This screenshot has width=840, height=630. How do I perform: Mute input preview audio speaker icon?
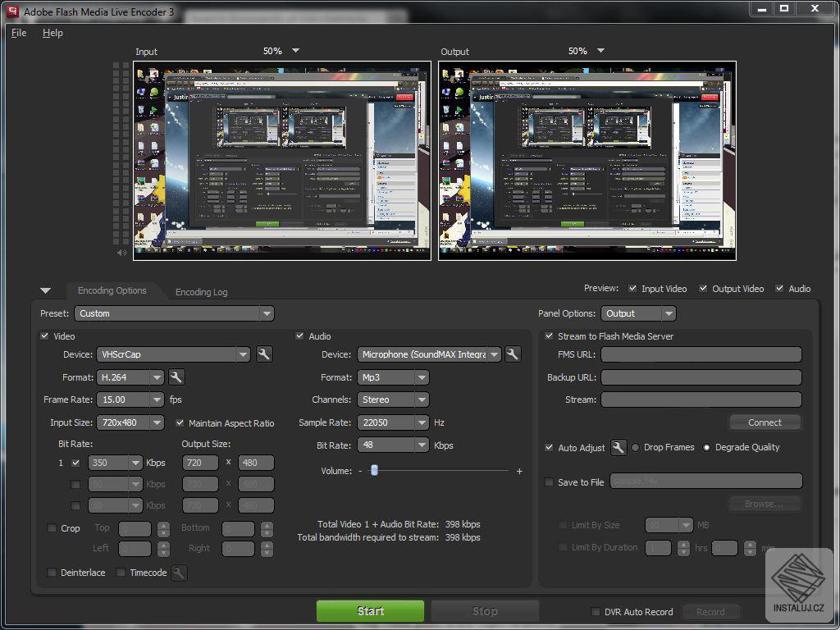(x=121, y=253)
